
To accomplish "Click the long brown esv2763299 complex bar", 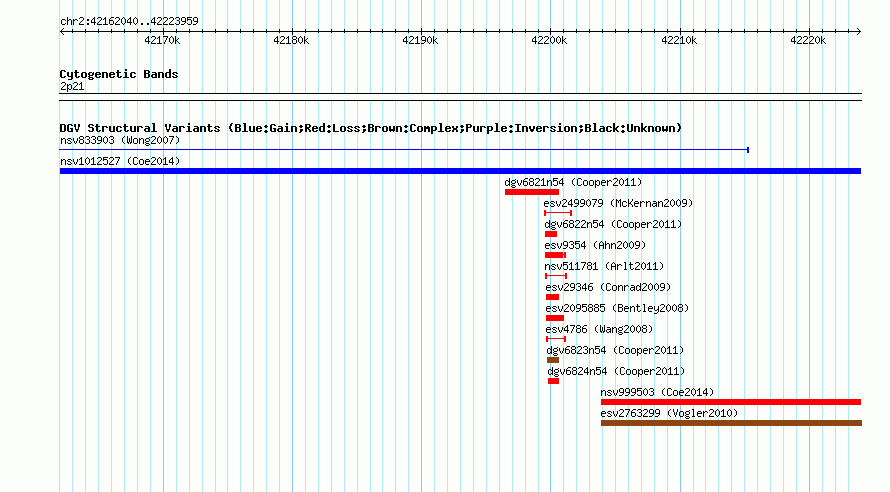I will click(x=731, y=423).
